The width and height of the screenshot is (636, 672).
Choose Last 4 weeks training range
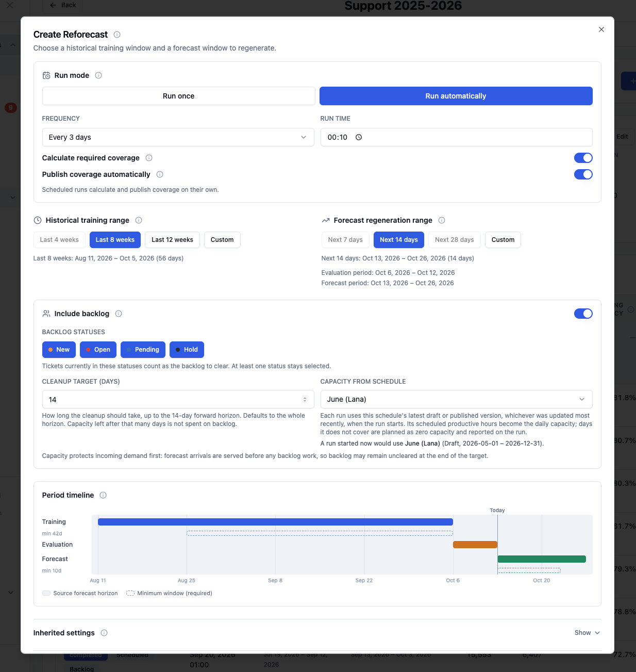coord(59,240)
